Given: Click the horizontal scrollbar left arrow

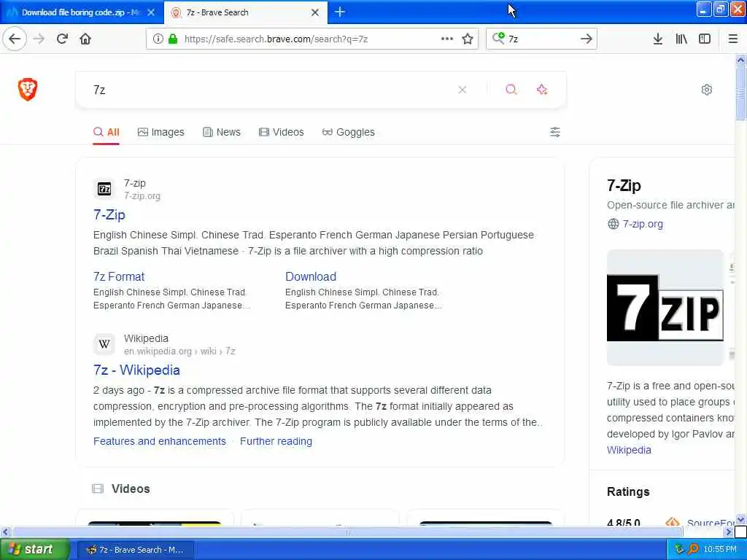Looking at the screenshot, I should pos(5,532).
